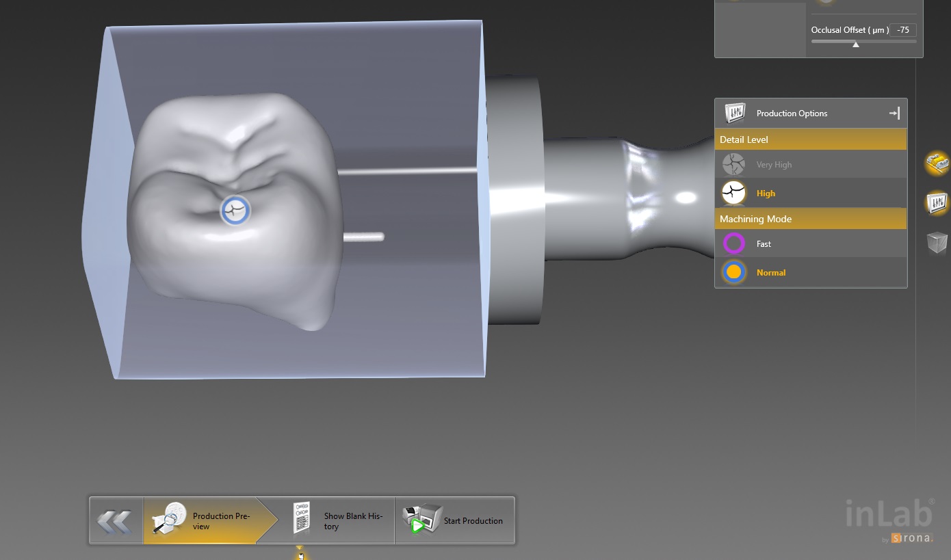This screenshot has width=951, height=560.
Task: Choose Normal machining mode
Action: coord(770,273)
